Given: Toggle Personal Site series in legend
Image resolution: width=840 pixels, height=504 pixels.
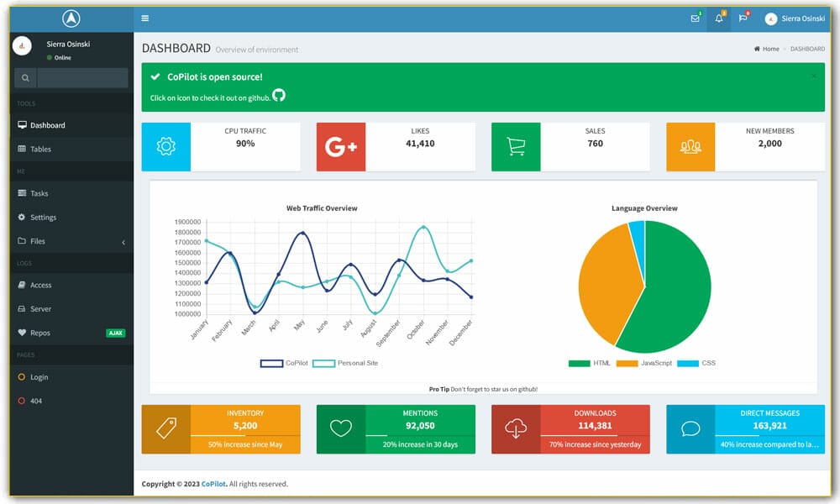Looking at the screenshot, I should click(x=345, y=364).
